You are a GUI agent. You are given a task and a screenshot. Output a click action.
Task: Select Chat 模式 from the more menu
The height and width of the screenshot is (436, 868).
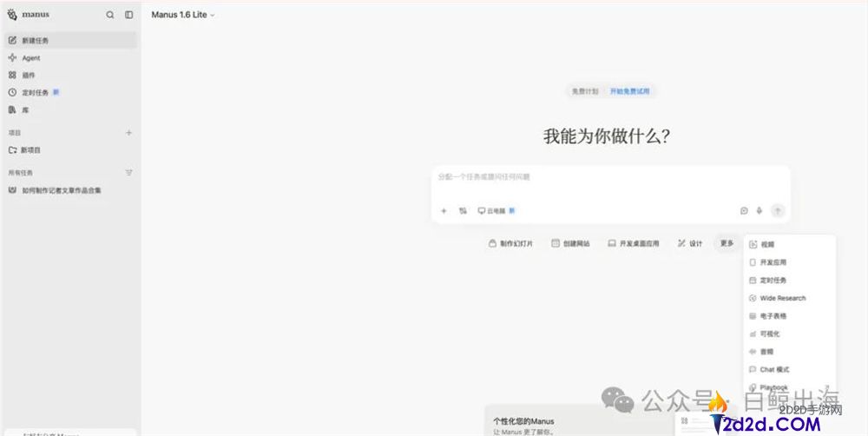point(789,369)
